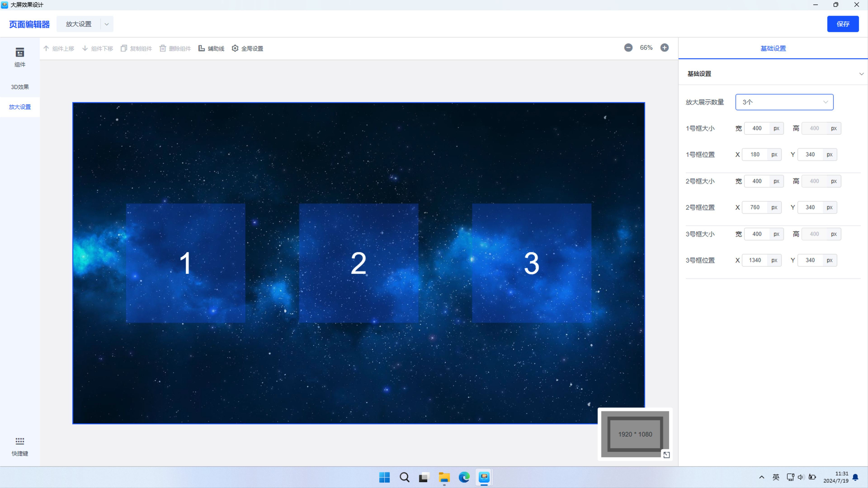Image resolution: width=868 pixels, height=488 pixels.
Task: Click the 页面编辑器 title link
Action: point(29,24)
